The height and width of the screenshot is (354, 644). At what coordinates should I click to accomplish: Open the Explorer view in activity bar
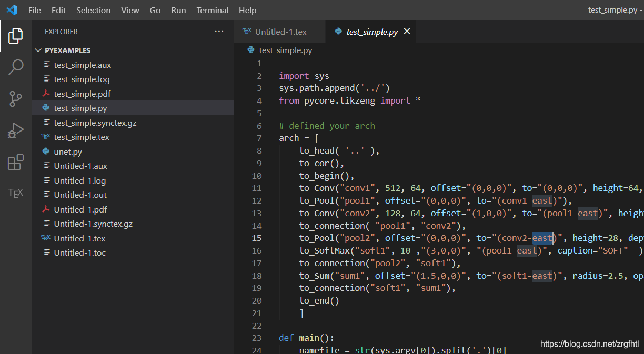[16, 36]
